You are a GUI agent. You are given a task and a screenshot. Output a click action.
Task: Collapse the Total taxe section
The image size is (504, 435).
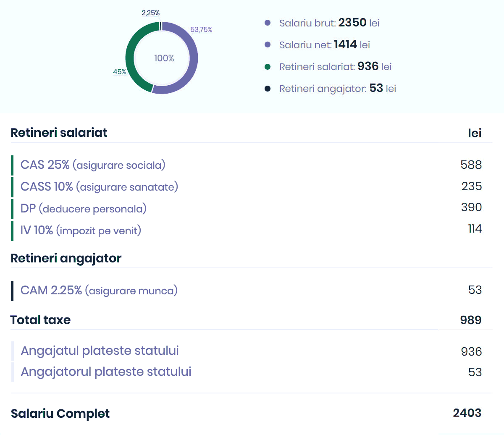coord(40,320)
